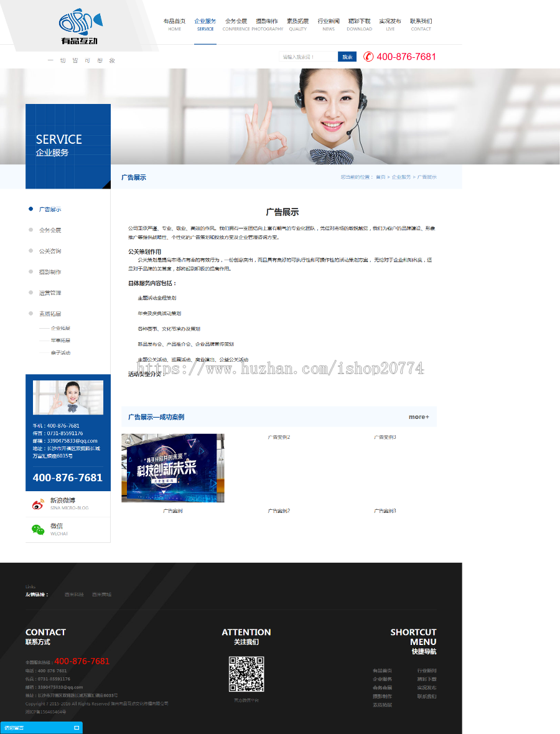Click the SERVICE 企业服务 blue banner block

[68, 146]
